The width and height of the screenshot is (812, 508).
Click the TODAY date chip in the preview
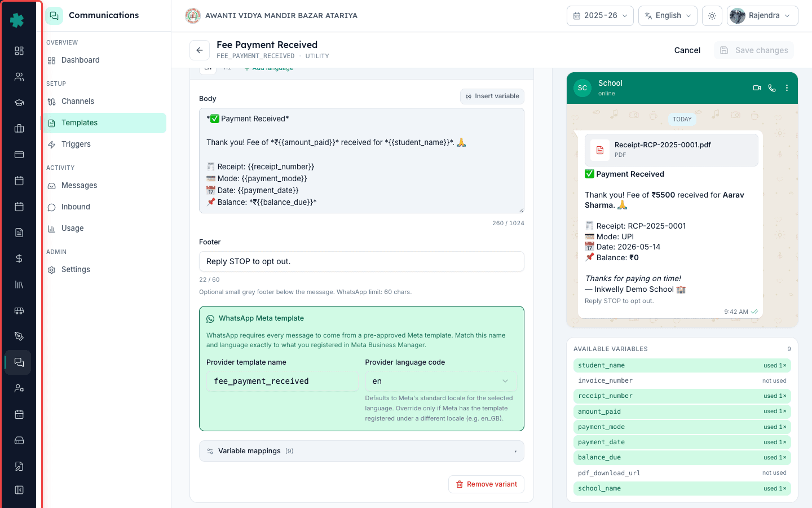tap(682, 119)
